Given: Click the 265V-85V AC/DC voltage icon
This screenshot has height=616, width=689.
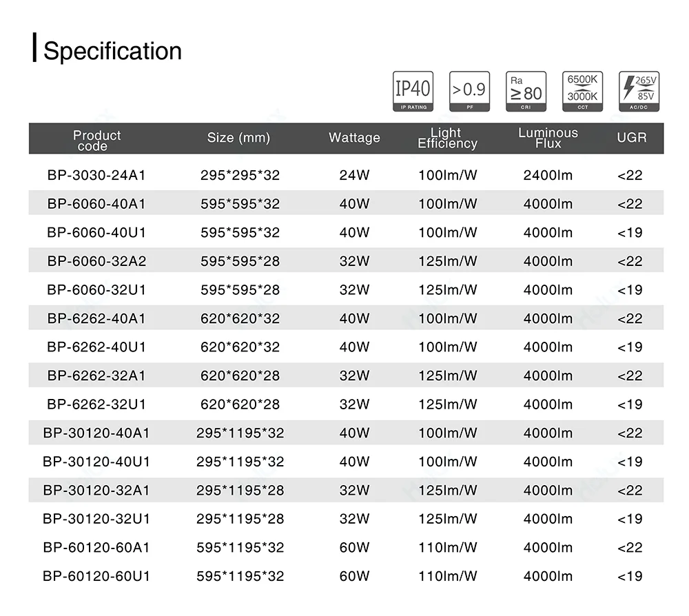Looking at the screenshot, I should (639, 91).
